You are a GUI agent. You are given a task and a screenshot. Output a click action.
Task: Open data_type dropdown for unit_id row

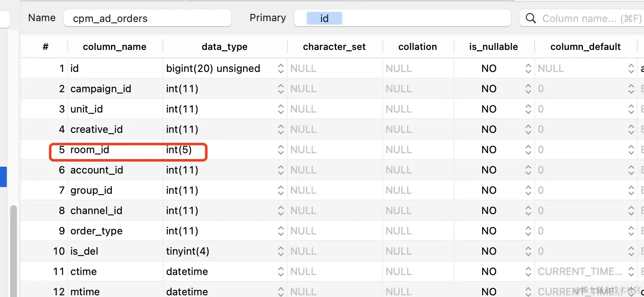280,109
